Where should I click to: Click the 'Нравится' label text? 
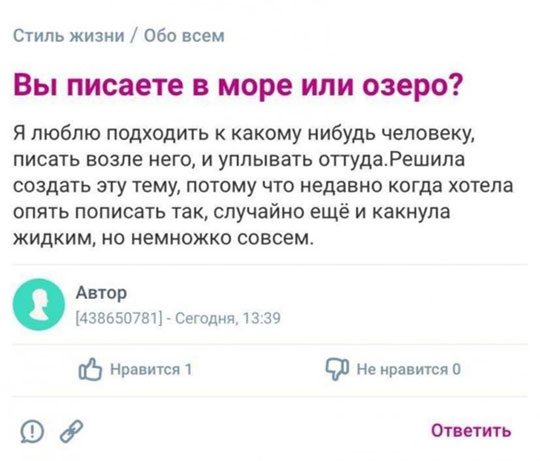pyautogui.click(x=145, y=369)
